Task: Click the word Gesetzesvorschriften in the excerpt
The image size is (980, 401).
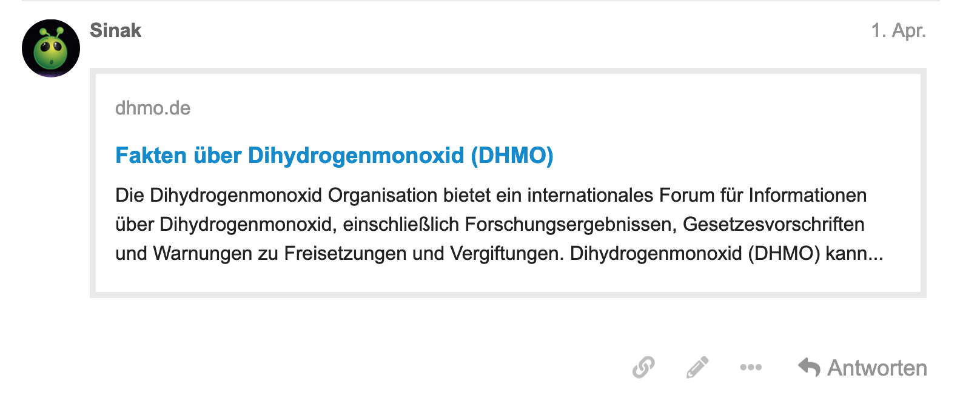Action: [773, 224]
